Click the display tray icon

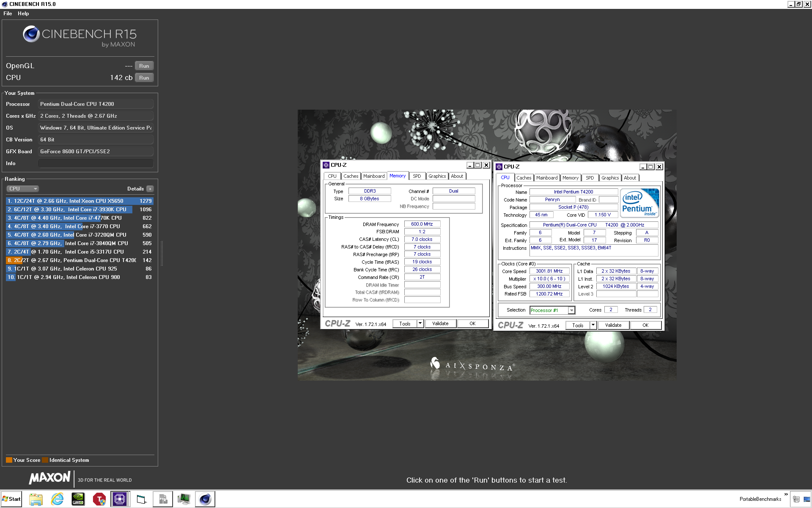pos(807,499)
